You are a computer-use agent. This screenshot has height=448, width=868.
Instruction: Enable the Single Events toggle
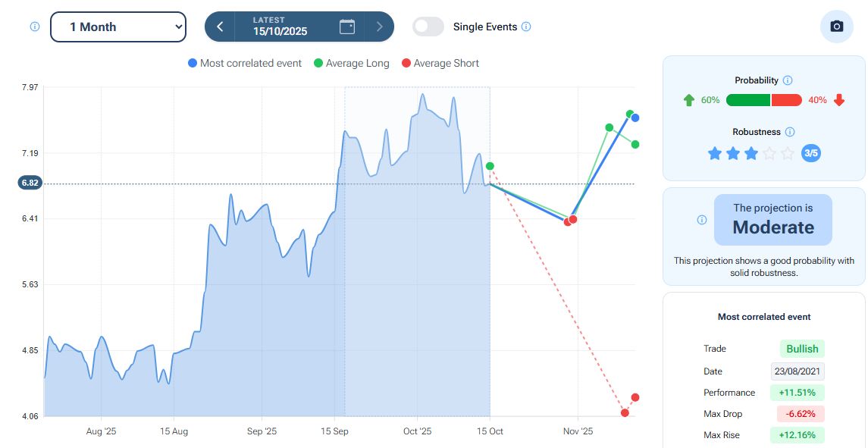click(428, 27)
